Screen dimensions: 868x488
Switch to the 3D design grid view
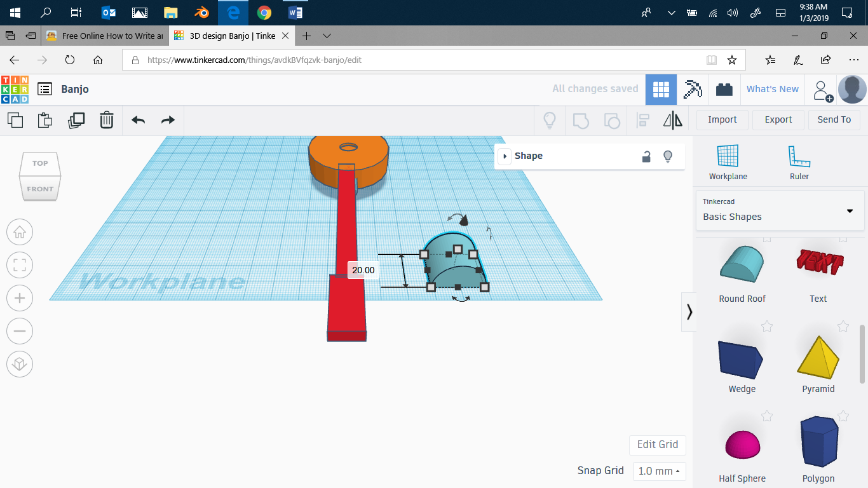661,90
